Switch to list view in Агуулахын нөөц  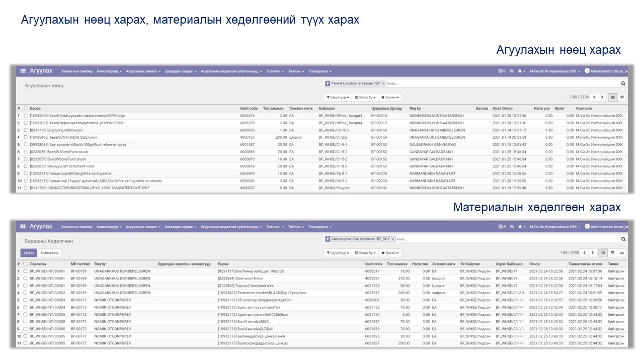pos(613,97)
